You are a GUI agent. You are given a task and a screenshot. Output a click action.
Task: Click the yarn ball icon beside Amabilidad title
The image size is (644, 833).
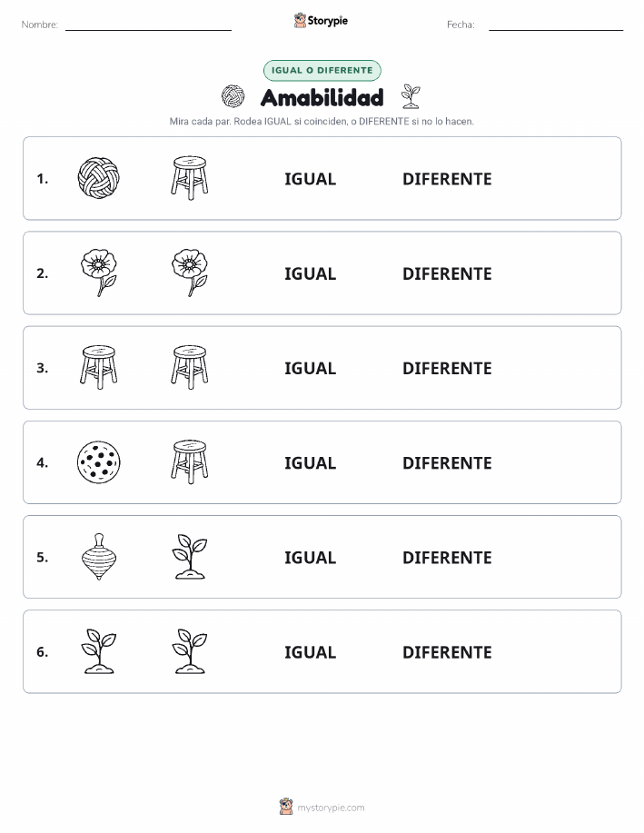point(233,96)
